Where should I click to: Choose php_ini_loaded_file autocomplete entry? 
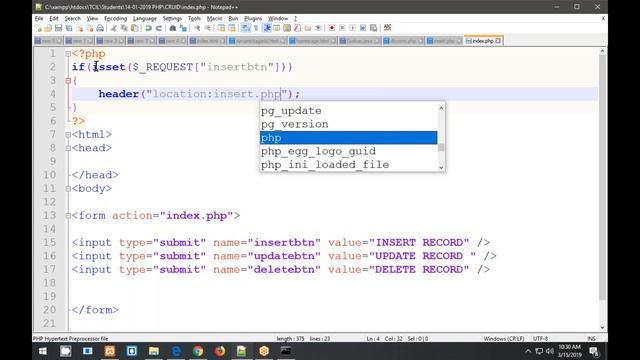click(349, 164)
